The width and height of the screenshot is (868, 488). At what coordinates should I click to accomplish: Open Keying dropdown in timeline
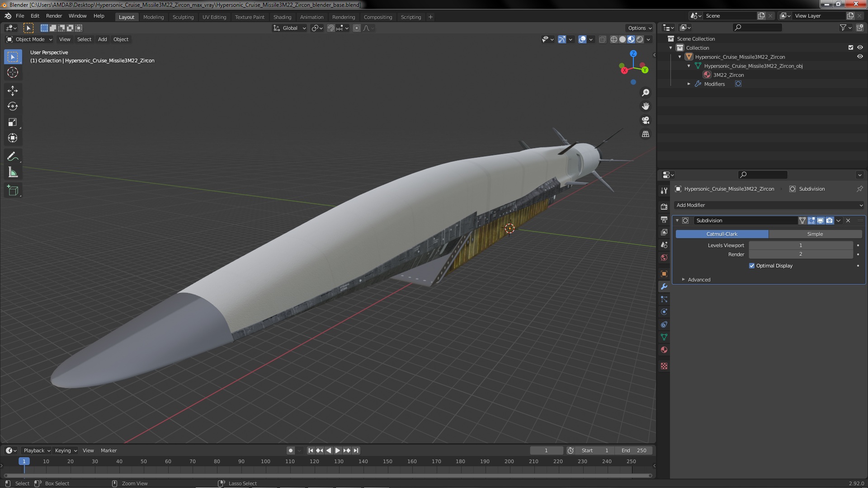tap(66, 450)
